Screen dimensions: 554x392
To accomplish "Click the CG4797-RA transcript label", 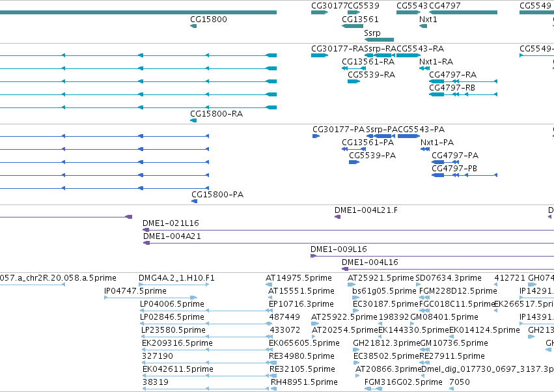I will point(452,75).
